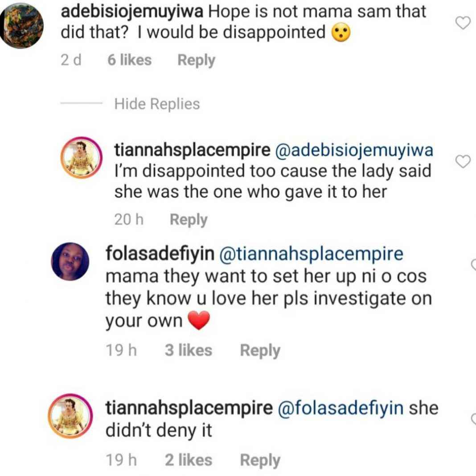The image size is (476, 476).
Task: View the 6 likes on top comment
Action: [x=129, y=60]
